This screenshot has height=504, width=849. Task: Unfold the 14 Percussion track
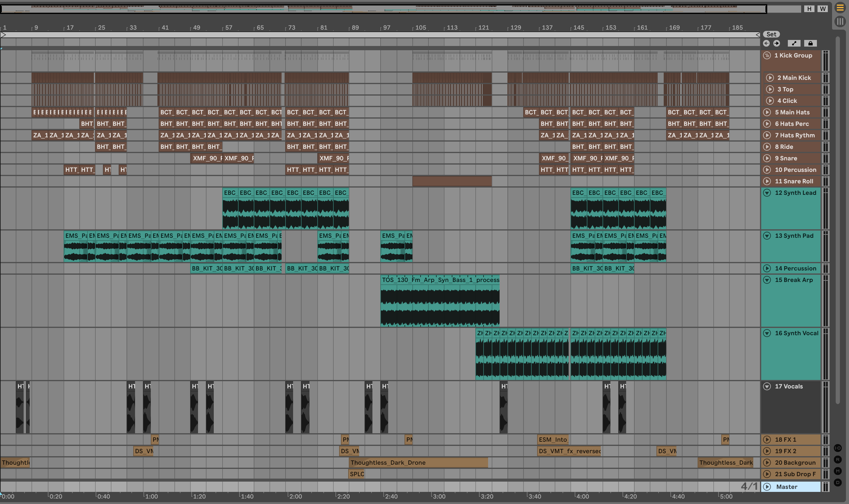(x=767, y=268)
